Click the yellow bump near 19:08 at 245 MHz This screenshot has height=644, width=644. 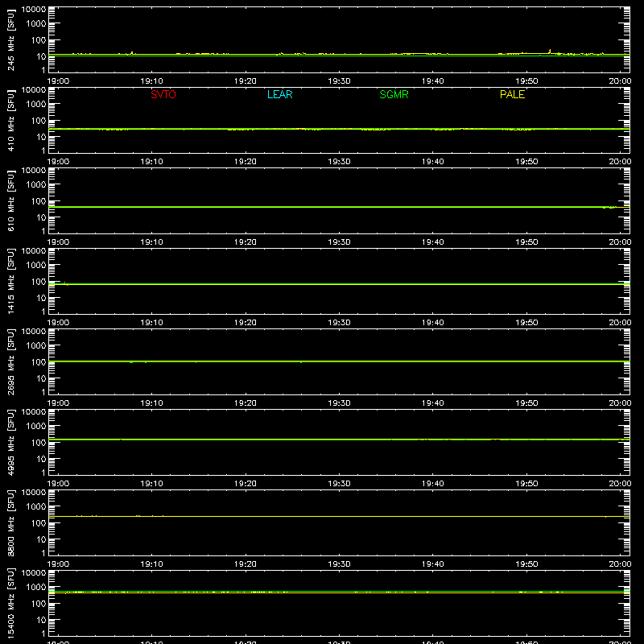point(132,52)
